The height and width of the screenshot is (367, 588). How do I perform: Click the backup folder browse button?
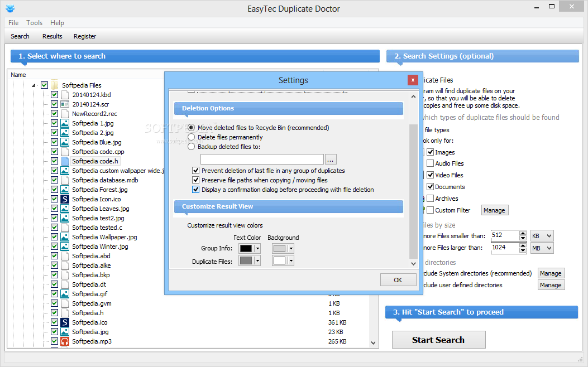click(x=331, y=160)
